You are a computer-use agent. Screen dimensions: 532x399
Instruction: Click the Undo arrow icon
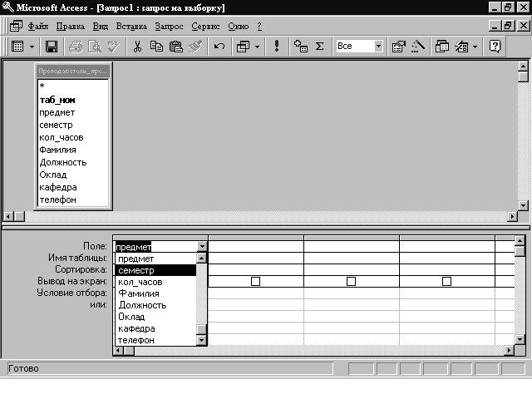click(x=219, y=47)
